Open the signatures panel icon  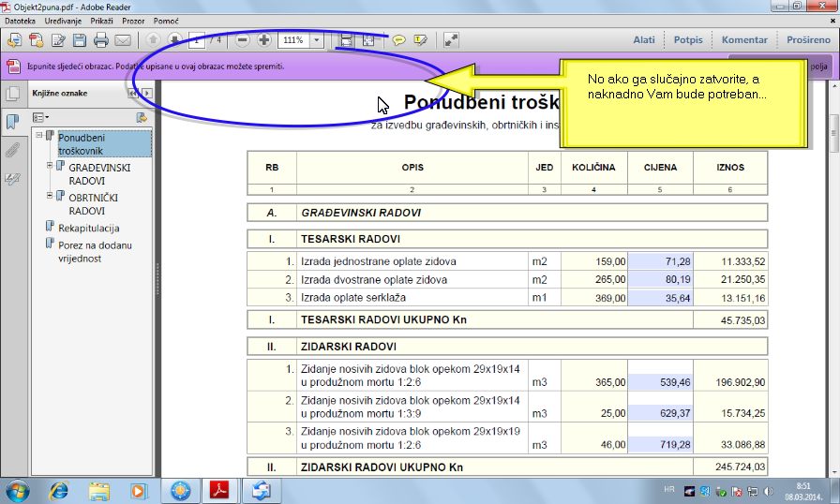pos(12,179)
